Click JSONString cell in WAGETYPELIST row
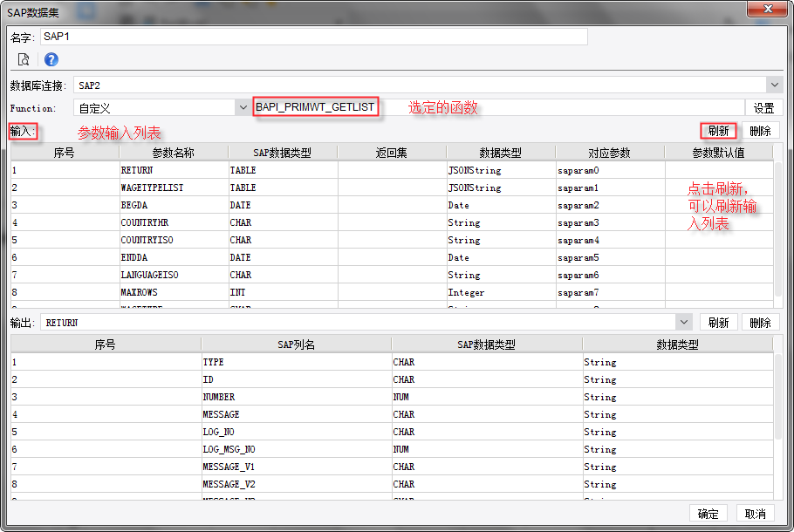 502,188
